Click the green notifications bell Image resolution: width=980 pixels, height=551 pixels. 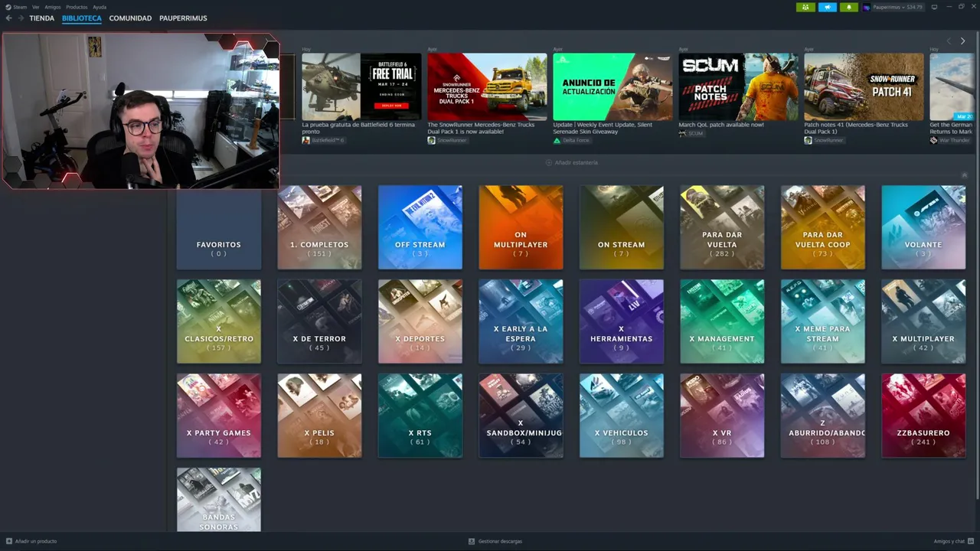[x=848, y=7]
